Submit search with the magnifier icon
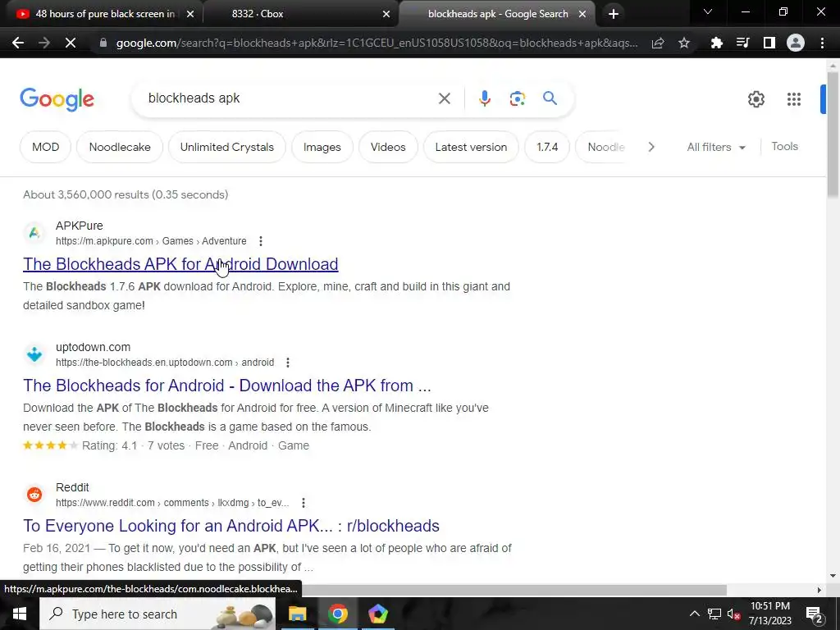Screen dimensions: 840x630 (x=550, y=98)
